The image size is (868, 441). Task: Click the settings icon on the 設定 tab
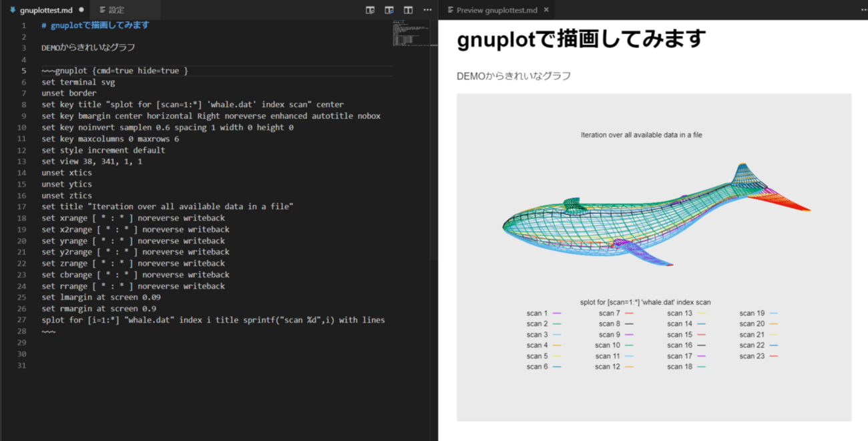[x=102, y=10]
